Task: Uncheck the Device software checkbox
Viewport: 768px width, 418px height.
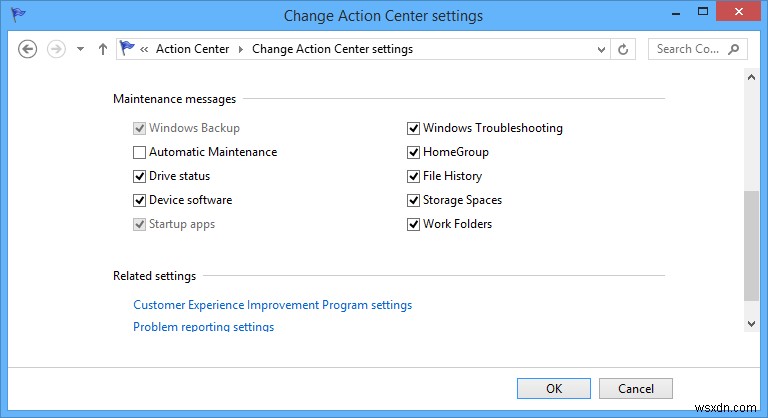Action: pyautogui.click(x=140, y=200)
